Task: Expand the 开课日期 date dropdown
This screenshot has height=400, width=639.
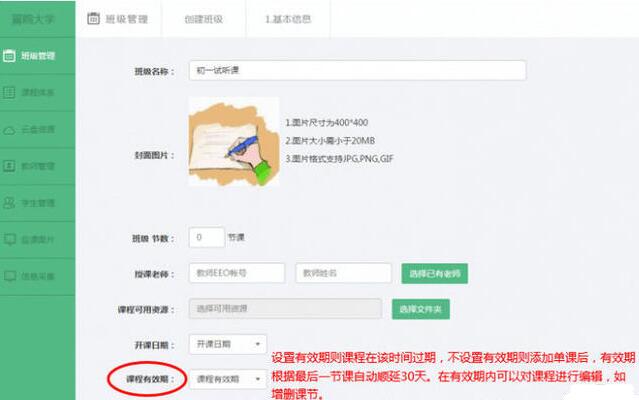Action: click(x=229, y=344)
